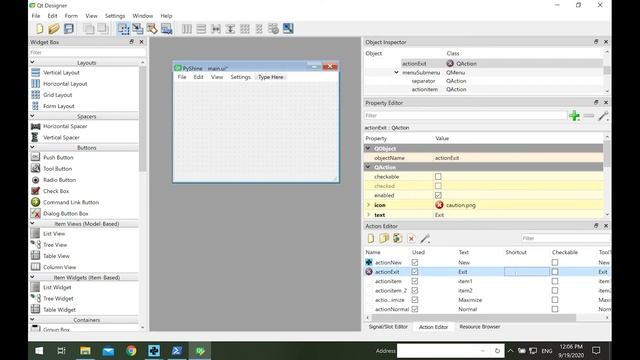Viewport: 640px width, 360px height.
Task: Select the Table Widget entry
Action: [x=59, y=310]
